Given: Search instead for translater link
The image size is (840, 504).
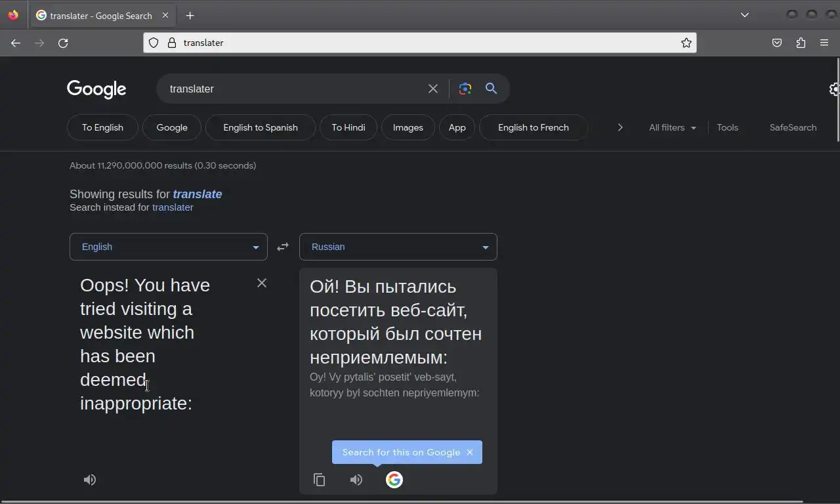Looking at the screenshot, I should pos(173,207).
